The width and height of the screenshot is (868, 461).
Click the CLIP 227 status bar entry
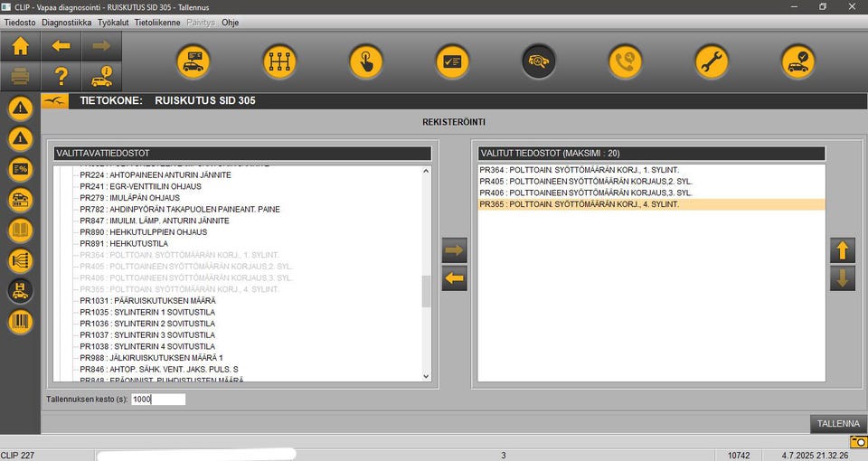(18, 456)
